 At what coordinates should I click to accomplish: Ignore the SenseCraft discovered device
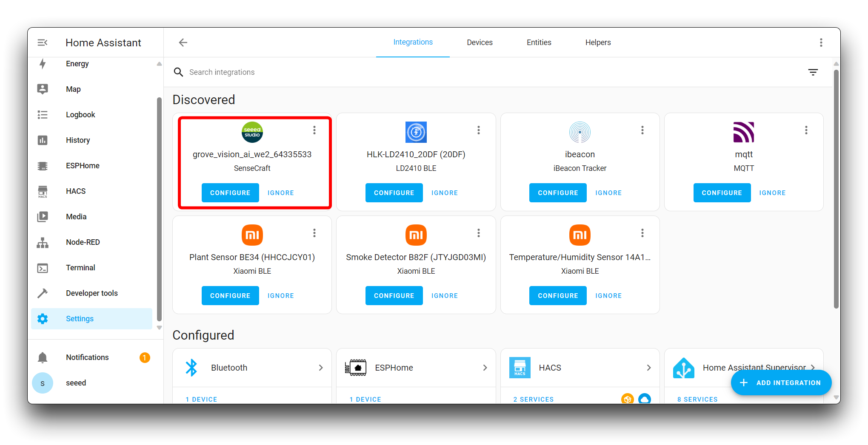coord(281,193)
